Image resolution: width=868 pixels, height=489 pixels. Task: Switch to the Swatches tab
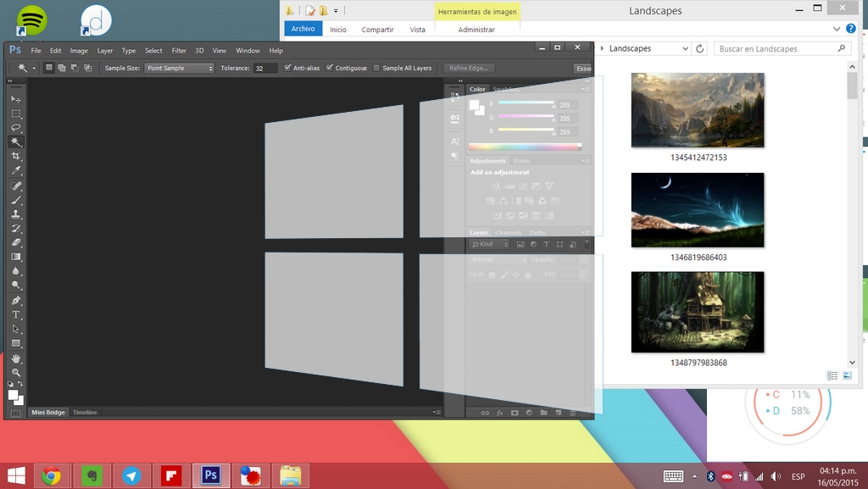coord(506,89)
